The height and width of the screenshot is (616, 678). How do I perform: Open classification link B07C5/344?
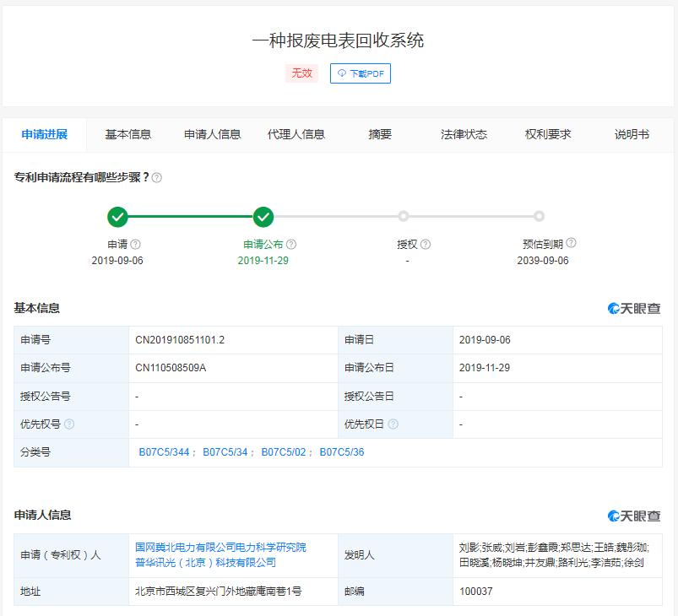(x=164, y=452)
